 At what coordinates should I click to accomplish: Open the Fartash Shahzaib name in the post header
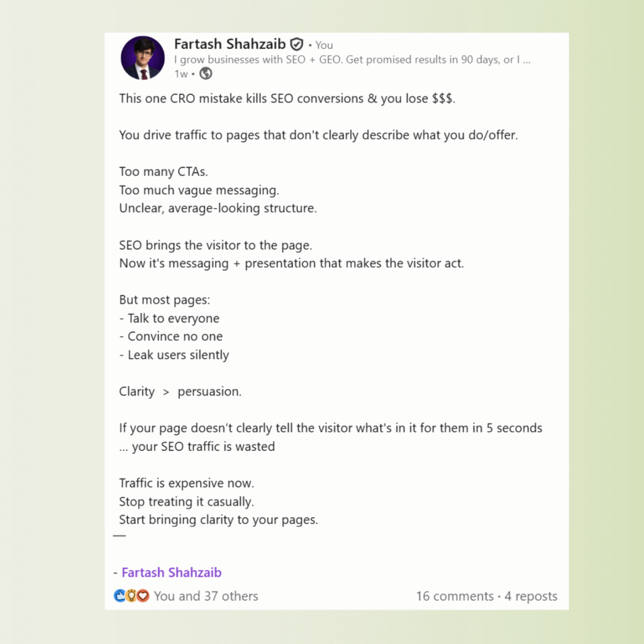230,45
